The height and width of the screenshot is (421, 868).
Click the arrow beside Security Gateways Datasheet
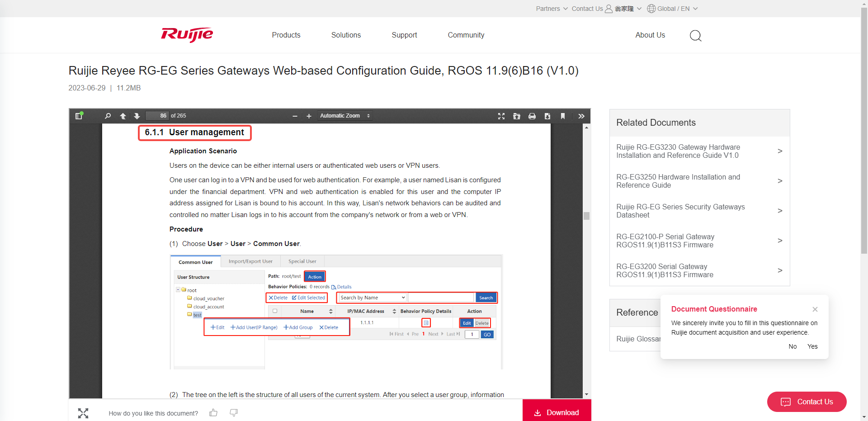[780, 211]
